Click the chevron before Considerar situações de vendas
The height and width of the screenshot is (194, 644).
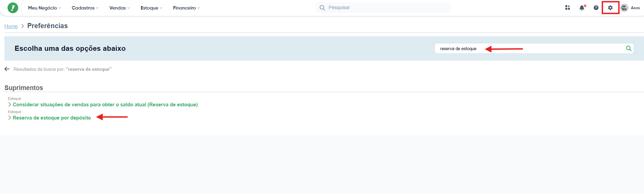pyautogui.click(x=9, y=105)
